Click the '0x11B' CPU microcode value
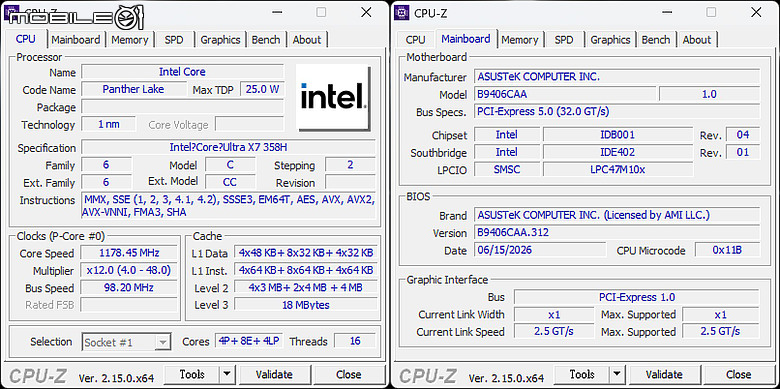Image resolution: width=780 pixels, height=389 pixels. [x=727, y=250]
